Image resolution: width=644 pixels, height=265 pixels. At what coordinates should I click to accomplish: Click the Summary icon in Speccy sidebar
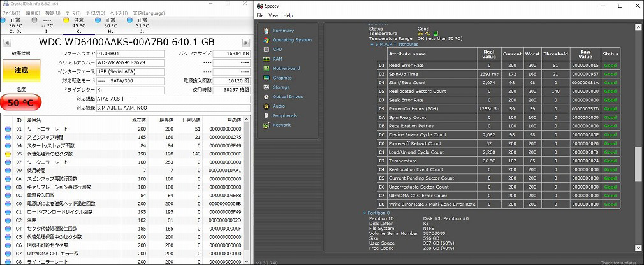point(267,31)
